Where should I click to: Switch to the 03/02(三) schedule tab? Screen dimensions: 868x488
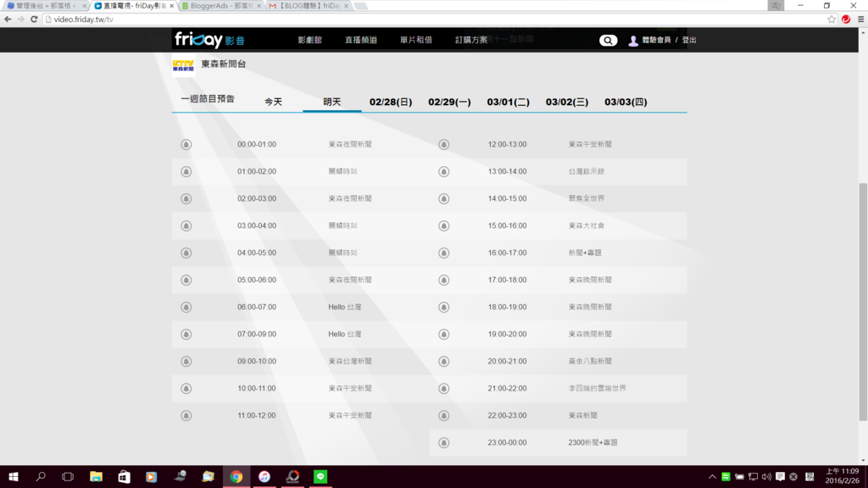[x=567, y=102]
